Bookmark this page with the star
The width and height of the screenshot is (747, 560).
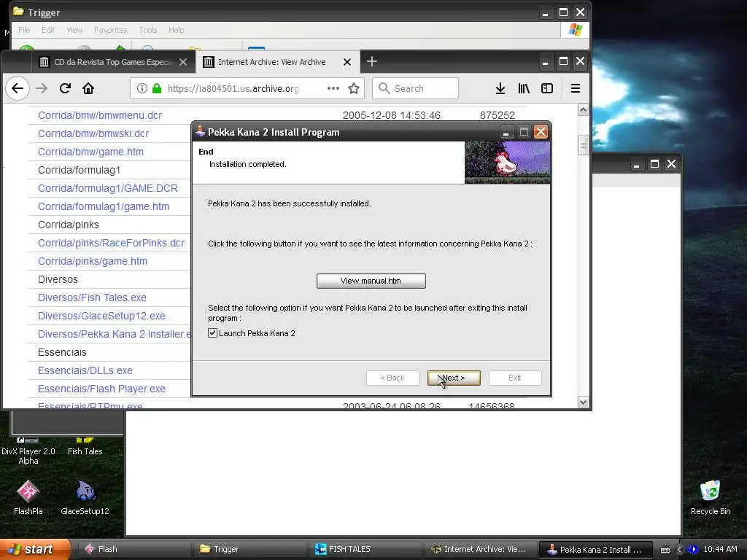coord(354,88)
